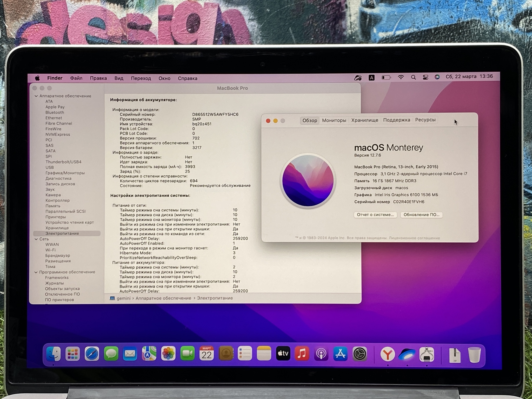Click the Обновление ПО button
532x399 pixels.
[x=421, y=215]
